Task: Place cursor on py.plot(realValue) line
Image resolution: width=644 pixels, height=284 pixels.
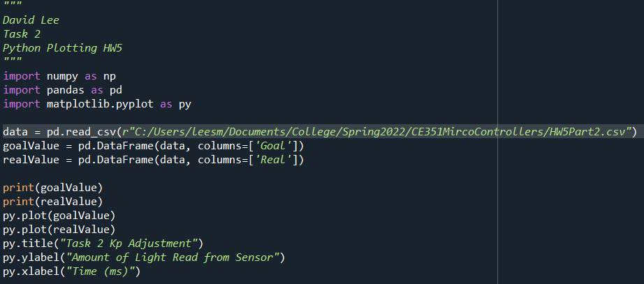Action: point(59,229)
